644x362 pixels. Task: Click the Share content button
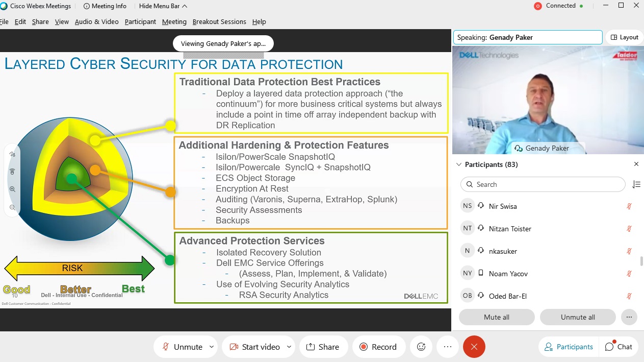tap(323, 347)
